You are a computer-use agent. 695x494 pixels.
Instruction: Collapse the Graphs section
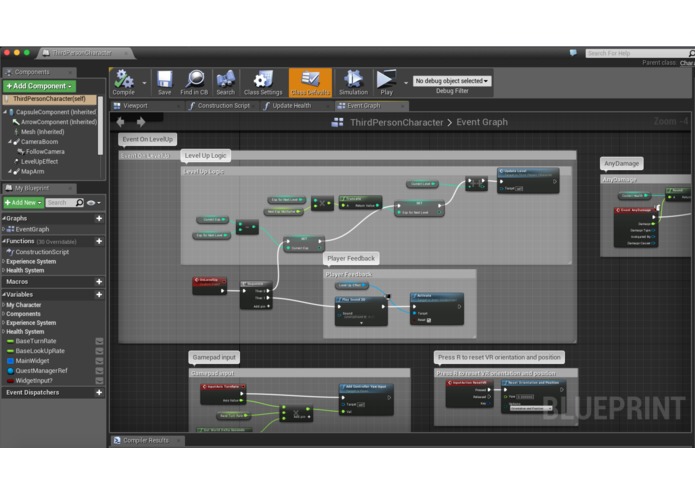[4, 218]
